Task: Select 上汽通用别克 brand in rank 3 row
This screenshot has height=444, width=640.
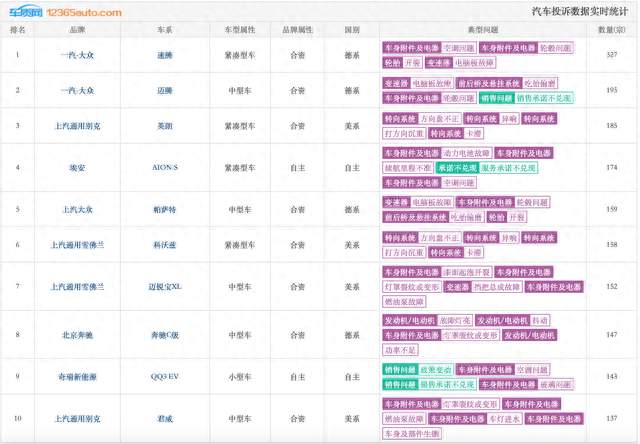Action: click(x=77, y=126)
